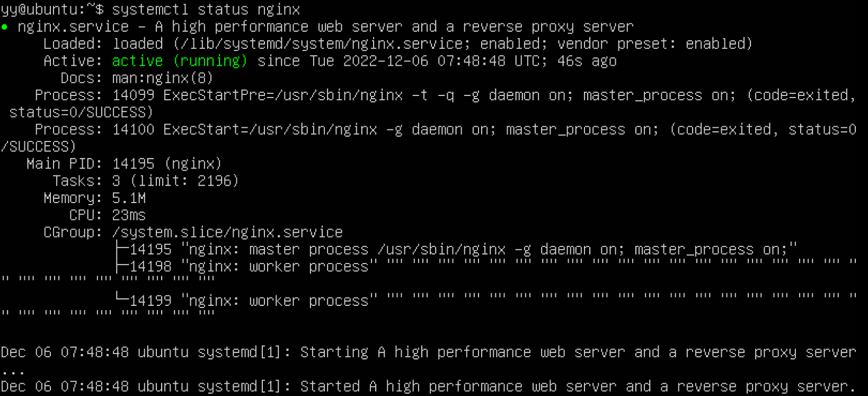Click 'CGroup:' label
This screenshot has width=868, height=396.
point(73,232)
